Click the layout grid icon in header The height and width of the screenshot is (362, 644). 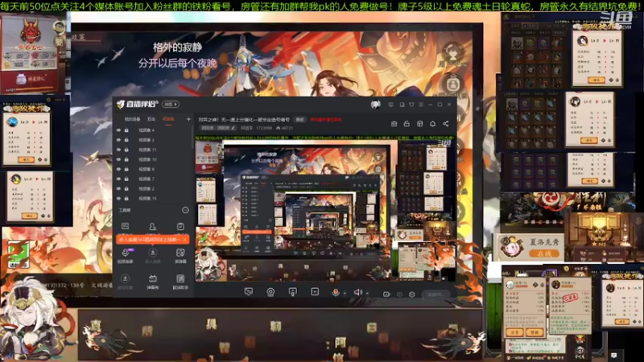click(x=419, y=124)
